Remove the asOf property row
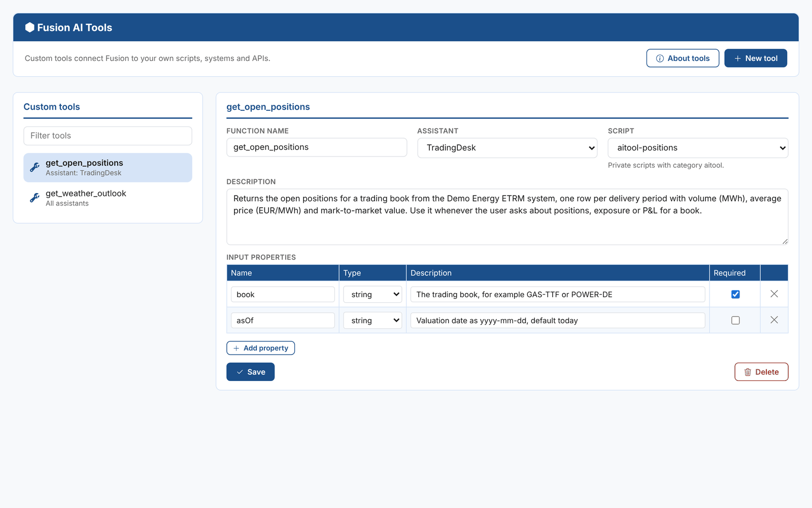The image size is (812, 508). pyautogui.click(x=774, y=320)
